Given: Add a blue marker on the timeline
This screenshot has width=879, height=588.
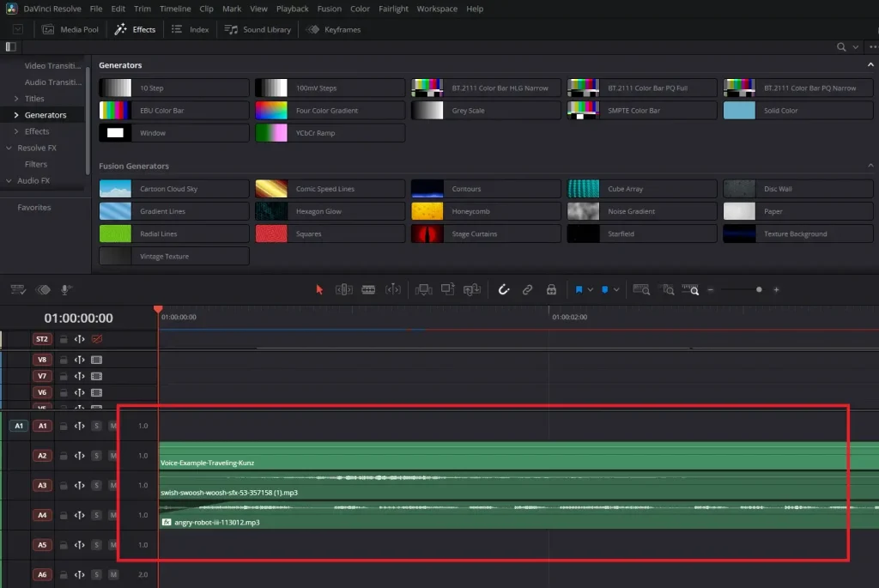Looking at the screenshot, I should pos(605,290).
